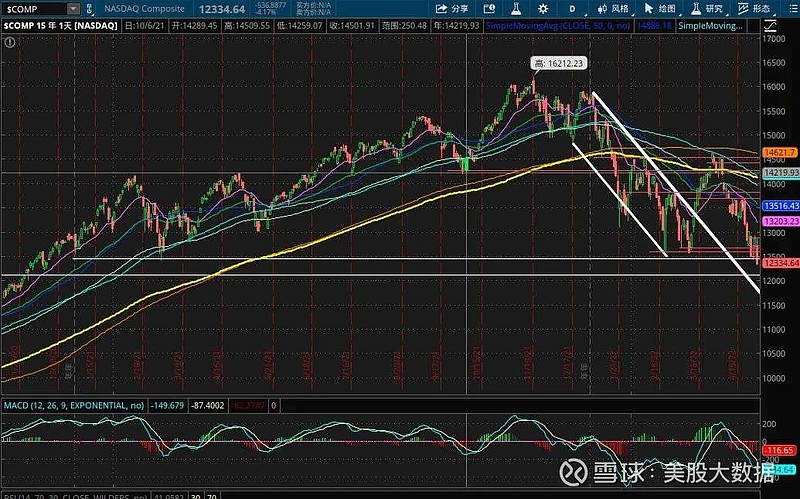800x499 pixels.
Task: Click the magenta 13203.23 price axis tag
Action: (781, 221)
